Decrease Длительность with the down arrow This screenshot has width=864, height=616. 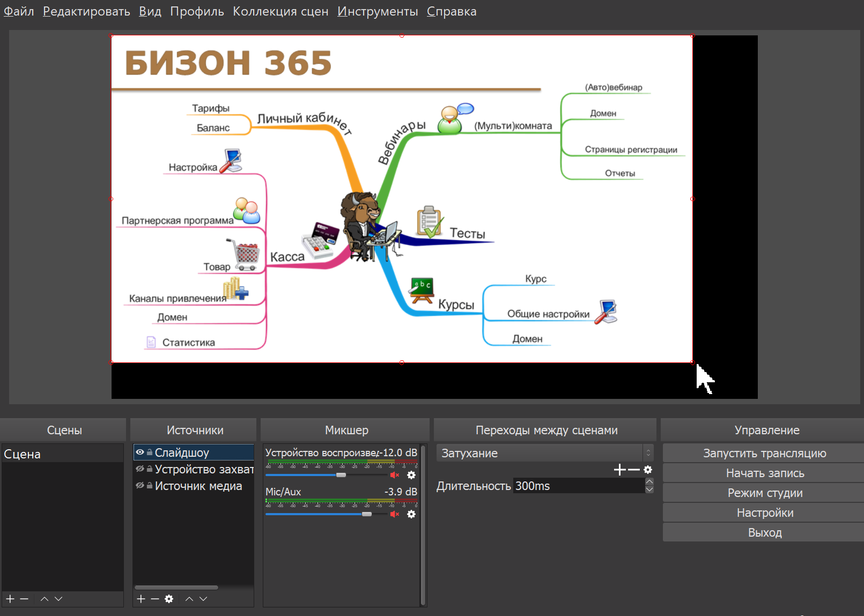pyautogui.click(x=649, y=489)
